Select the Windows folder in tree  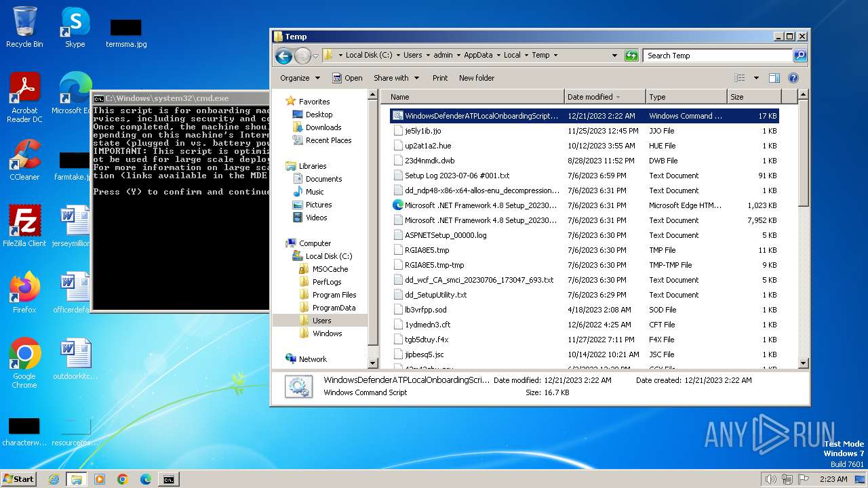(327, 333)
